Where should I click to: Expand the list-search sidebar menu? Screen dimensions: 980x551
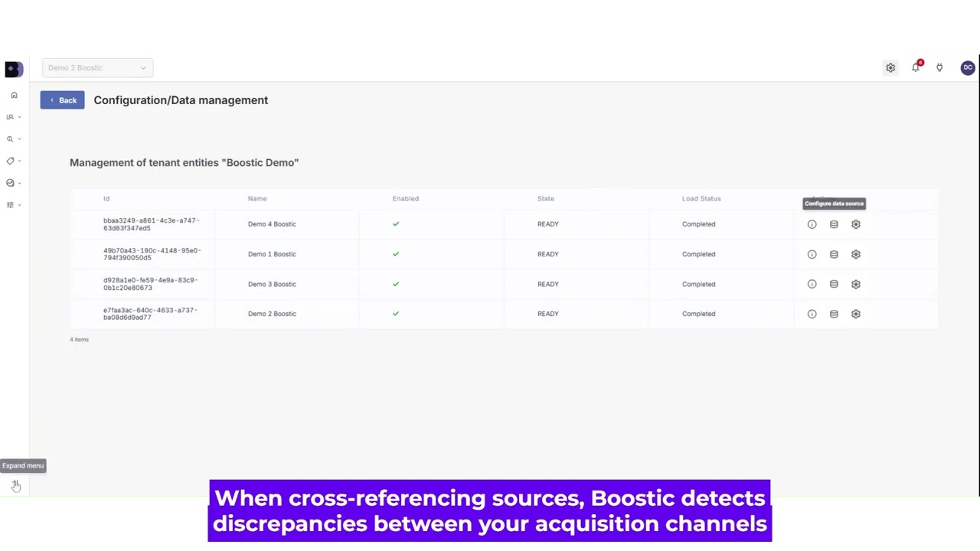(13, 117)
